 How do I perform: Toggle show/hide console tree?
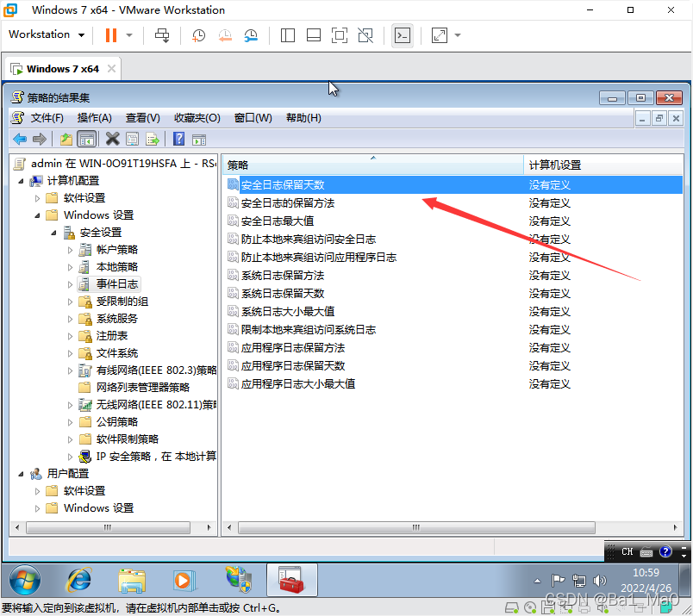point(86,140)
